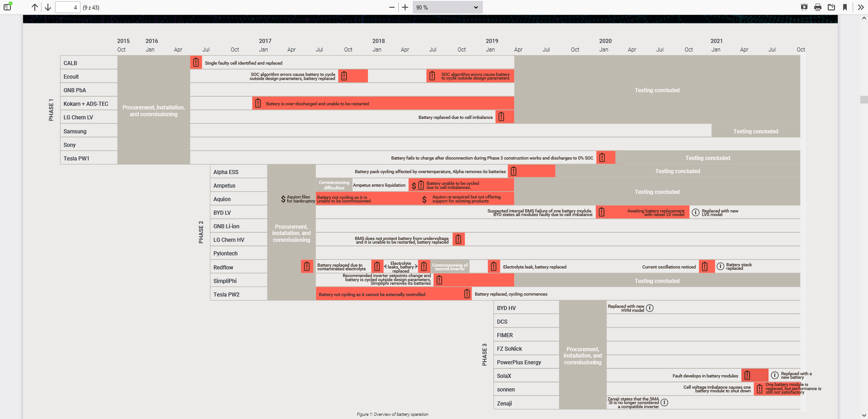
Task: Switch to presentation mode
Action: [804, 7]
